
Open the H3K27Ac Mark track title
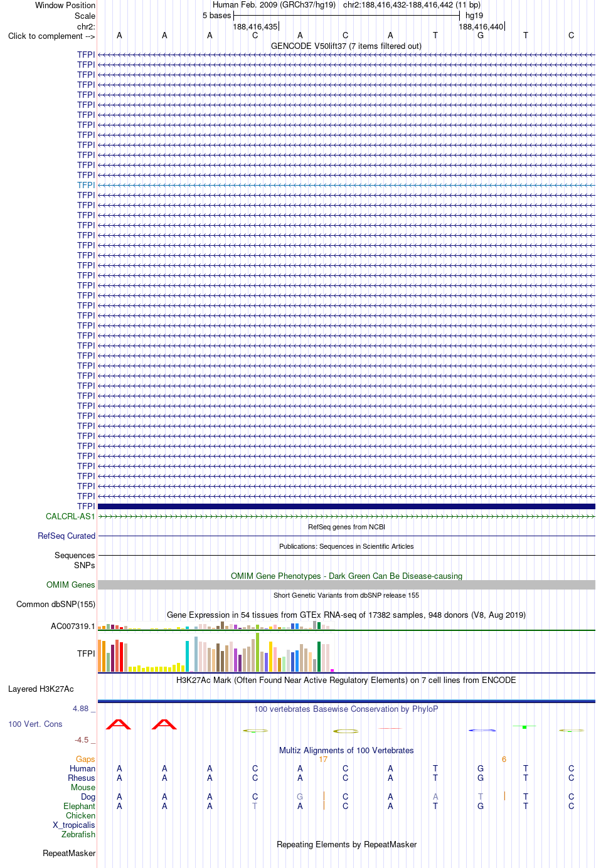coord(346,680)
